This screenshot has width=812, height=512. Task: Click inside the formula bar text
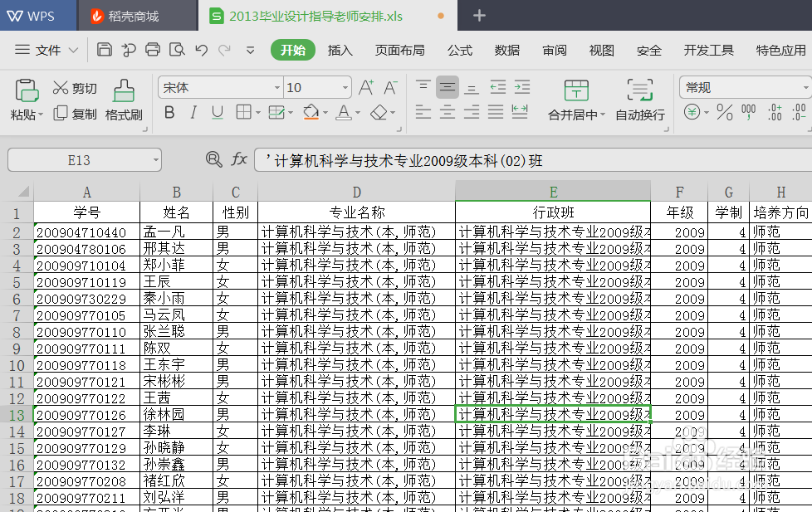pyautogui.click(x=404, y=161)
